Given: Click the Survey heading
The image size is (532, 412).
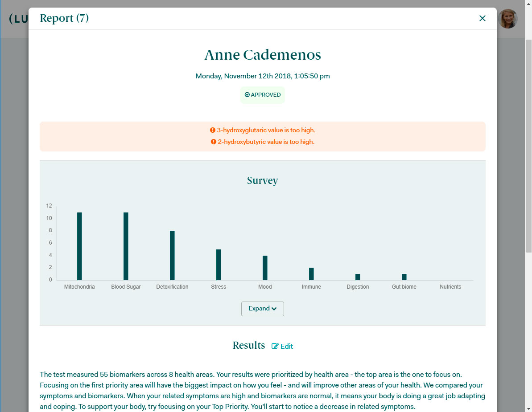Looking at the screenshot, I should pos(263,180).
